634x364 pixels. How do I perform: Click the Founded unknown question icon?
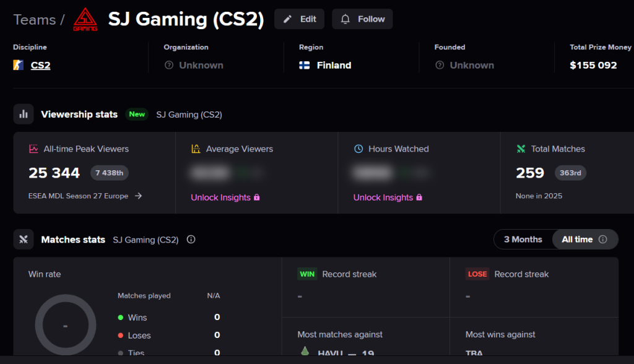pyautogui.click(x=440, y=65)
